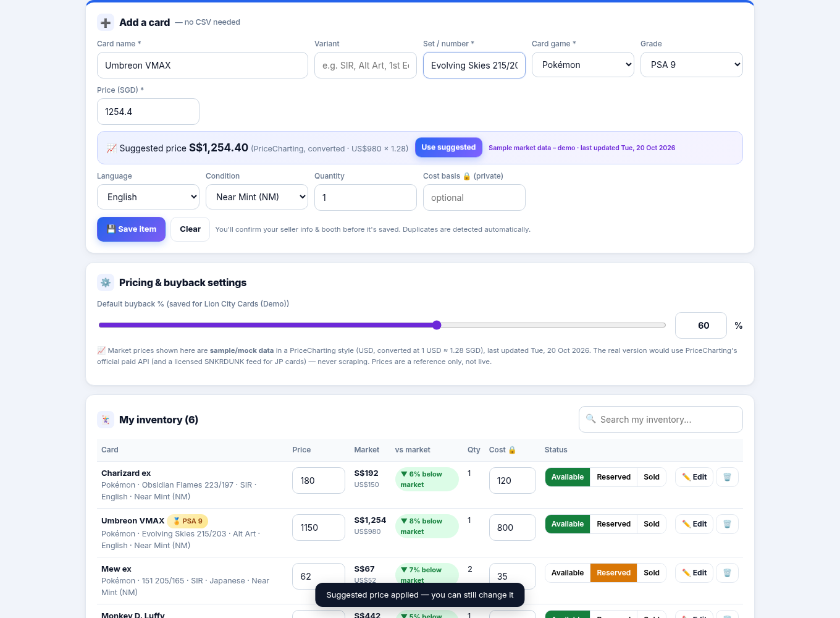
Task: Set Mew ex status to Available
Action: pyautogui.click(x=568, y=573)
